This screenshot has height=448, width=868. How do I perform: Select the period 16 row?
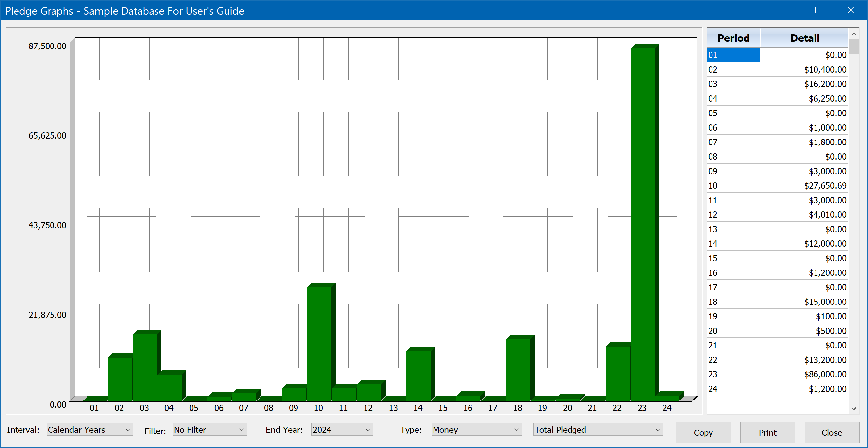click(x=777, y=272)
